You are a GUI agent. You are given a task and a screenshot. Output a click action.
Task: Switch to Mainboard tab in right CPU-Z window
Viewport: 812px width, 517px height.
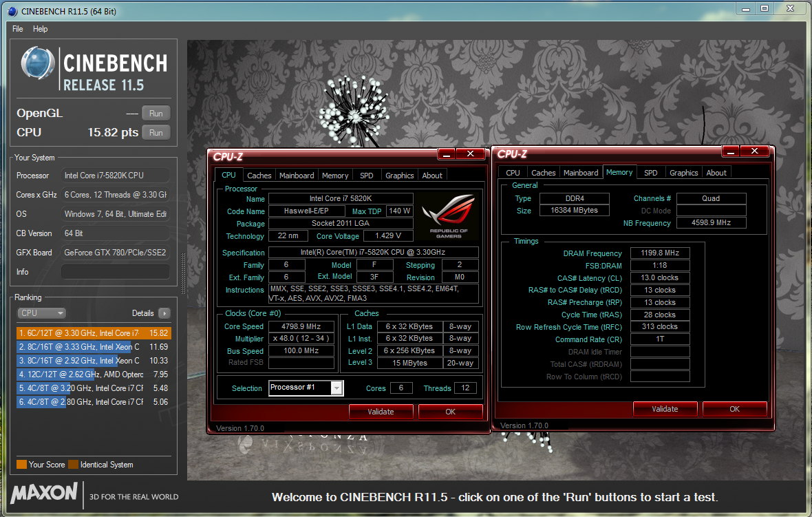pyautogui.click(x=581, y=173)
